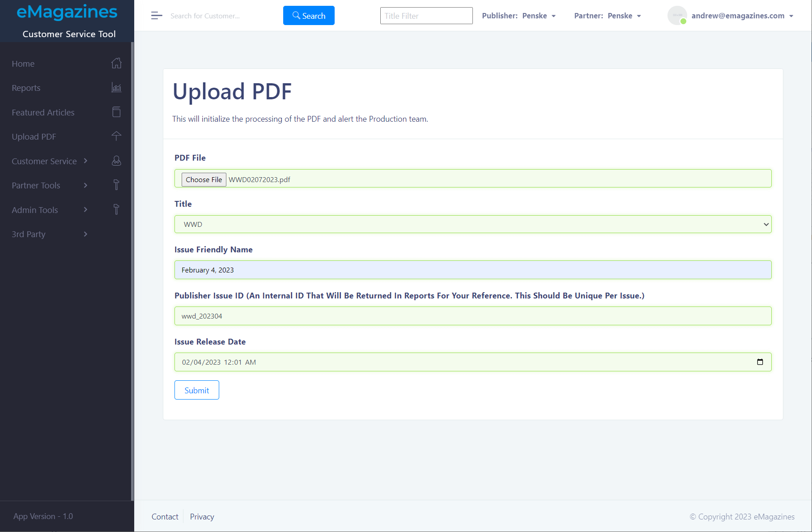Navigate to the Reports menu item
The image size is (812, 532).
[x=26, y=88]
